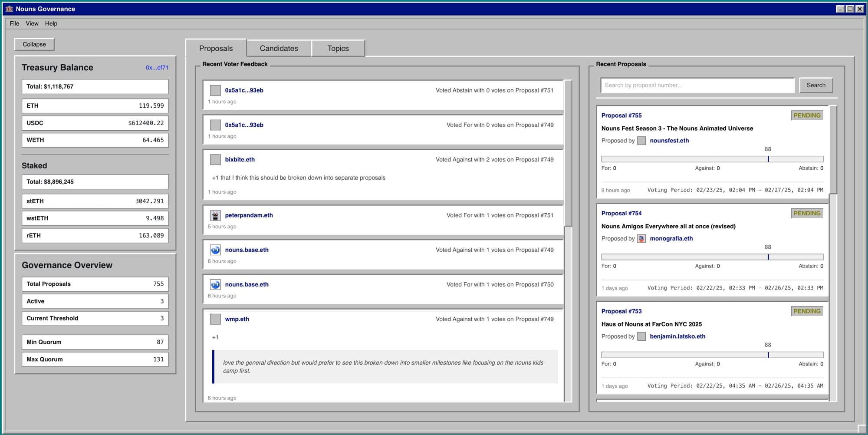The height and width of the screenshot is (435, 868).
Task: Click 0x5a1c...93eb link on Abstain vote
Action: [x=244, y=90]
